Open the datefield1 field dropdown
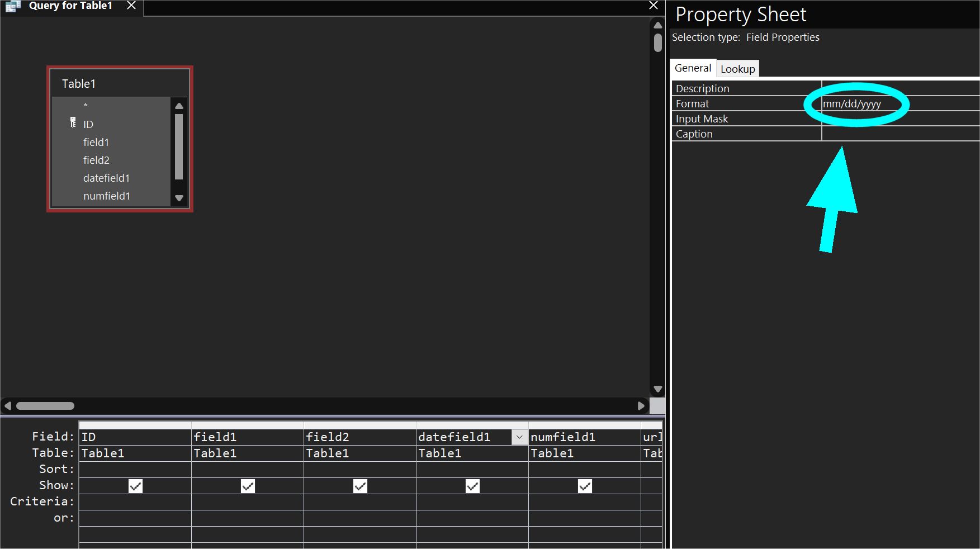 click(x=519, y=437)
